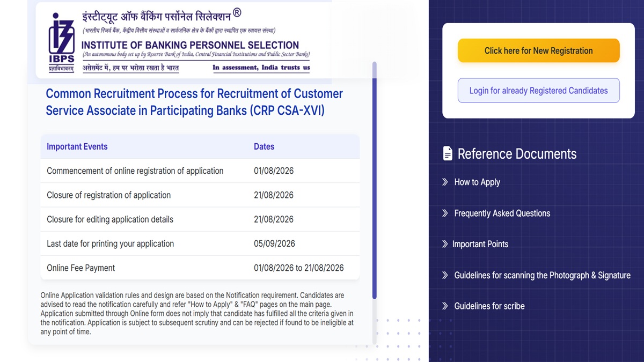Image resolution: width=644 pixels, height=362 pixels.
Task: Click the vertical scrollbar of events panel
Action: click(x=375, y=180)
